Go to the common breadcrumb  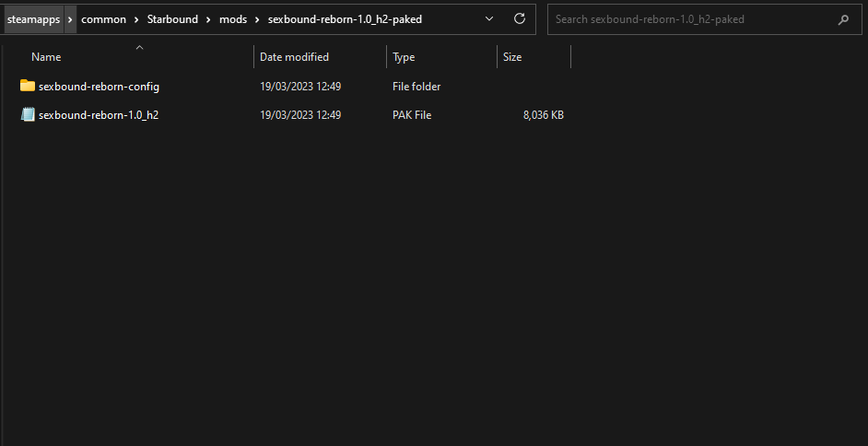tap(103, 19)
